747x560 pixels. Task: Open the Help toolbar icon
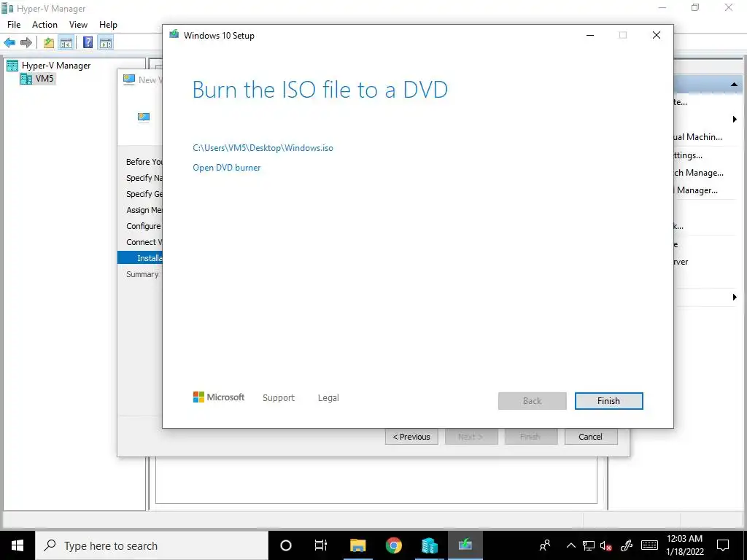(88, 43)
